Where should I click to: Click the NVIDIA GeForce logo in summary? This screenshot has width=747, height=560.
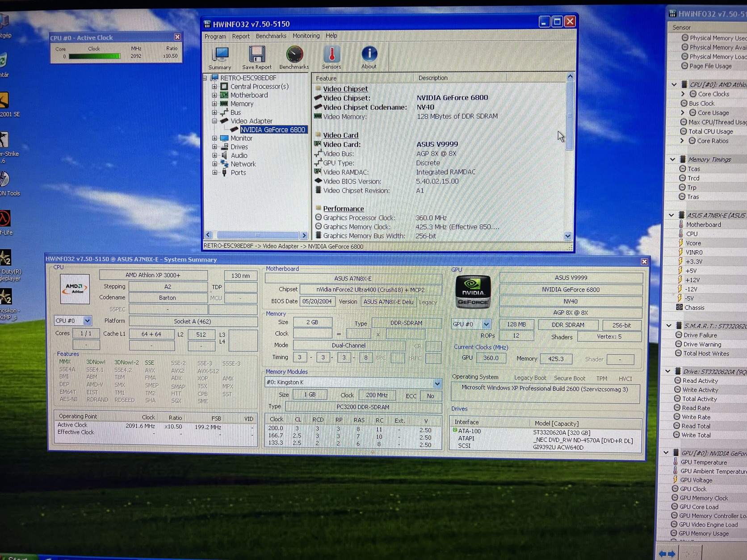(473, 292)
